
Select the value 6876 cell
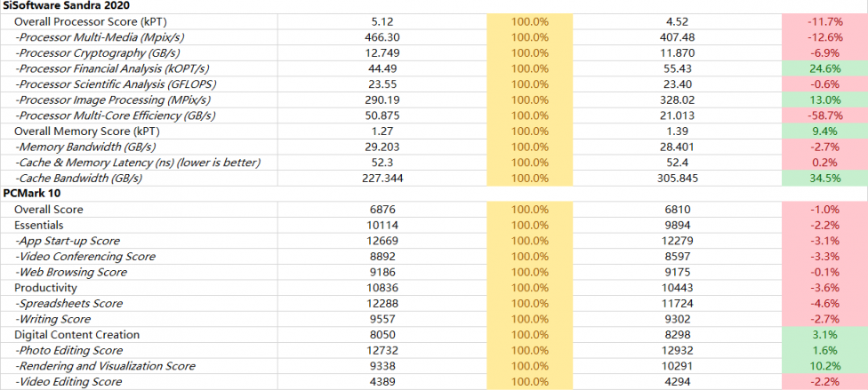tap(382, 210)
